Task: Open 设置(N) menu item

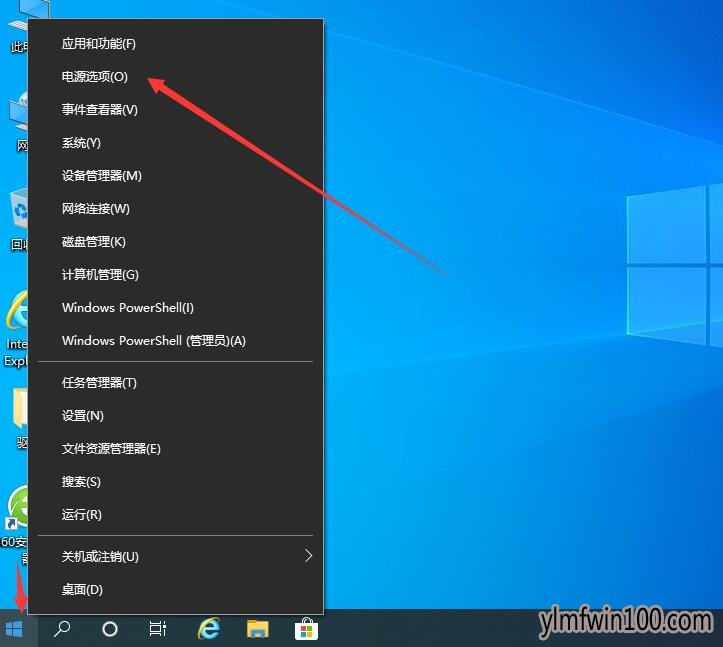Action: coord(175,416)
